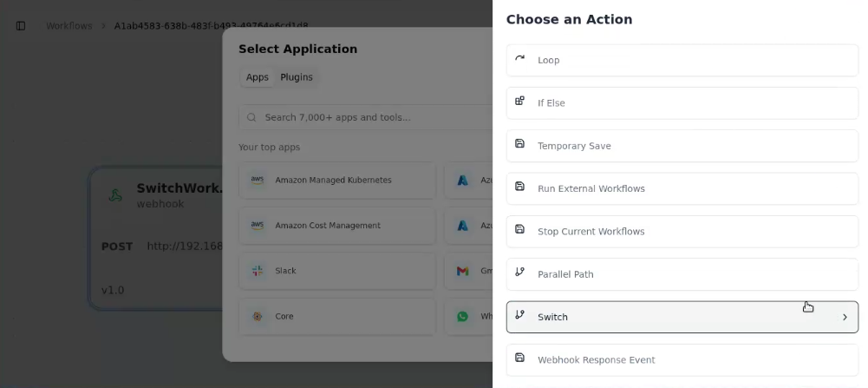The width and height of the screenshot is (868, 388).
Task: Click the If Else icon
Action: click(x=520, y=102)
